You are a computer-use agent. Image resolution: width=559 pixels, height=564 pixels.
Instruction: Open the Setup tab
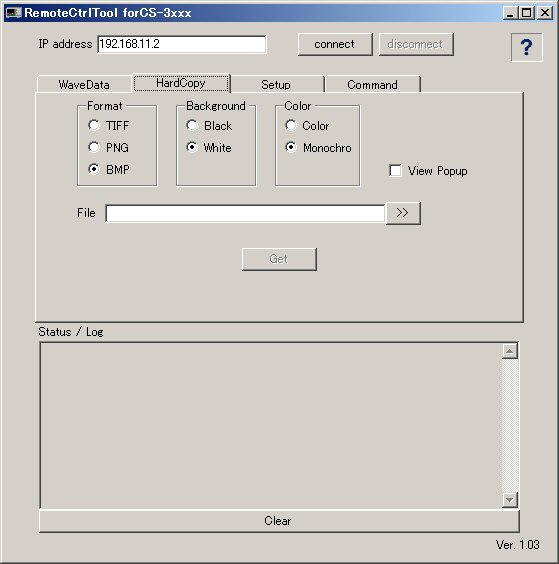(x=276, y=85)
